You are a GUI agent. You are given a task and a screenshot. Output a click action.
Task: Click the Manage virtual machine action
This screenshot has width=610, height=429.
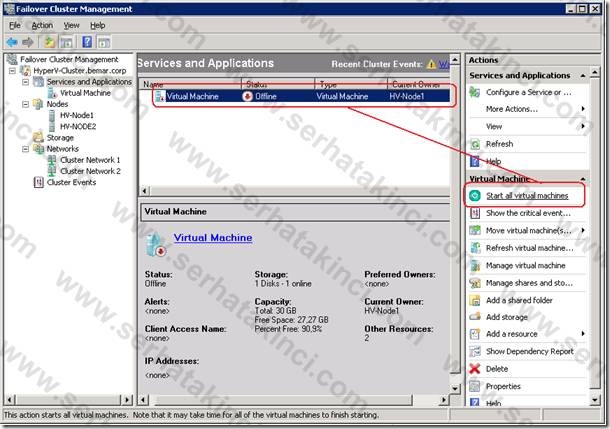[526, 265]
